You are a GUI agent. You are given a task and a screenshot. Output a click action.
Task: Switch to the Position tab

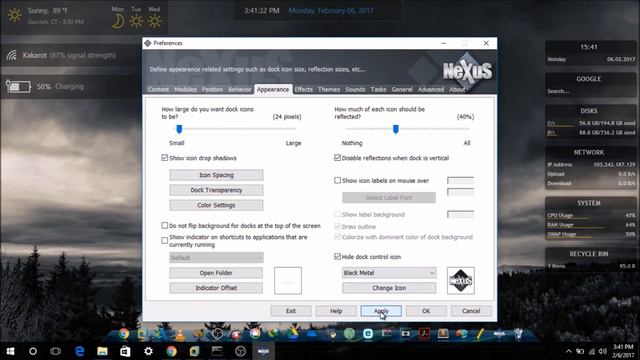click(x=212, y=89)
